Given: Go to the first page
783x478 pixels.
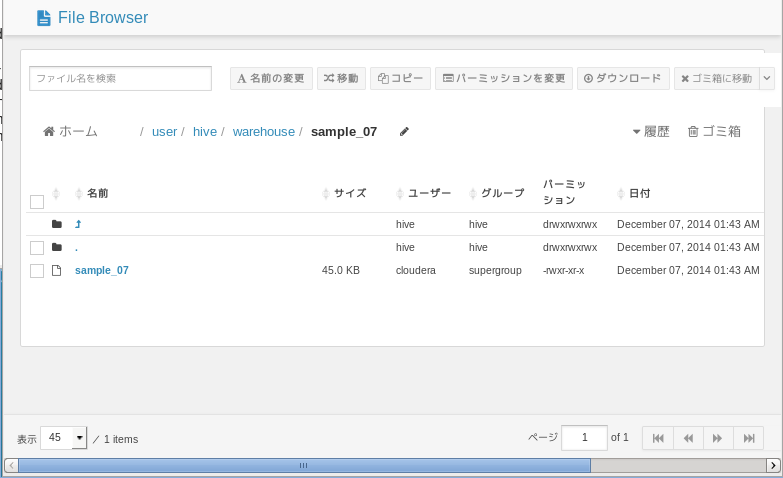Looking at the screenshot, I should [x=658, y=438].
